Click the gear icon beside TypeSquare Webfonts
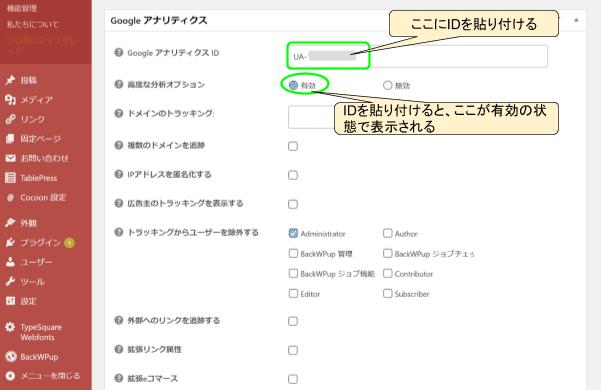Viewport: 601px width, 390px height. 10,327
